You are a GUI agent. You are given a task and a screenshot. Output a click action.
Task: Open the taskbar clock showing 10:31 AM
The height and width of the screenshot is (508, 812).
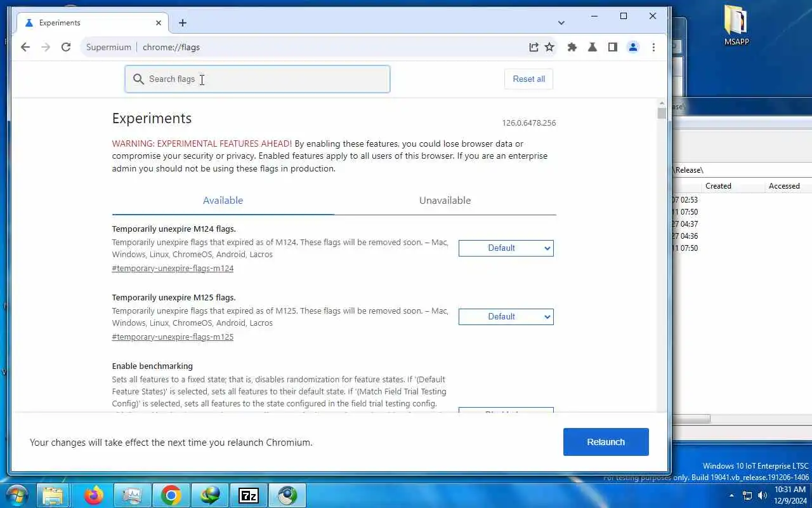(789, 495)
